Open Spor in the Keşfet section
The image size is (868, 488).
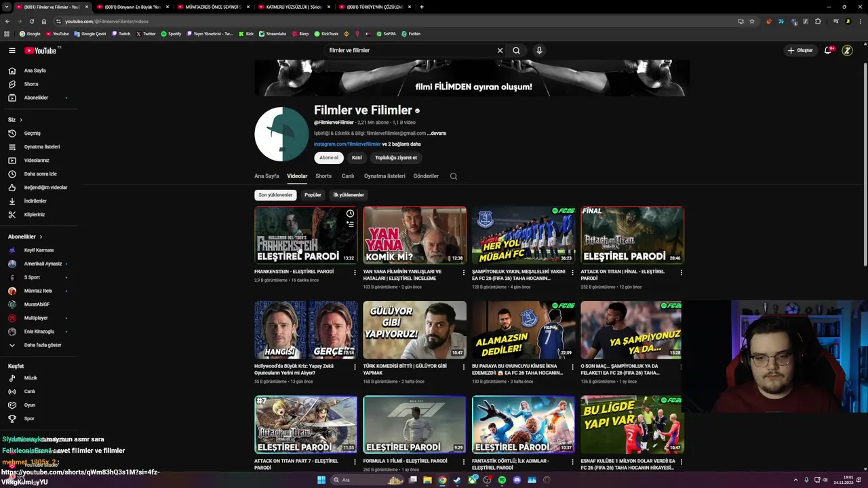29,418
